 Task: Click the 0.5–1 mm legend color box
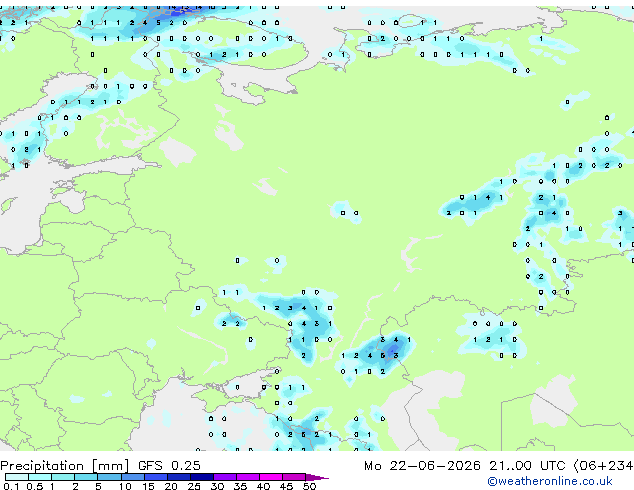point(40,477)
